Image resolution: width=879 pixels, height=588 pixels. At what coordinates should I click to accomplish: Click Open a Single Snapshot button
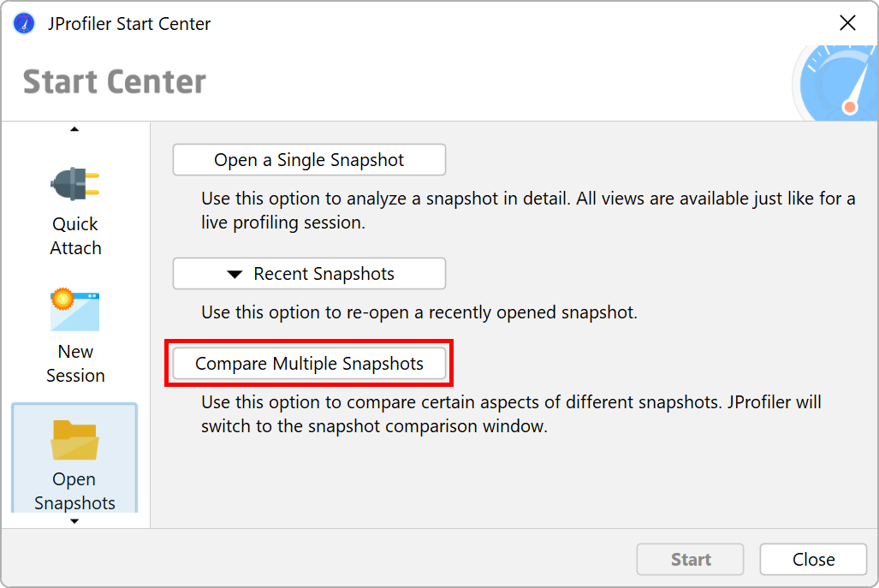[x=310, y=160]
